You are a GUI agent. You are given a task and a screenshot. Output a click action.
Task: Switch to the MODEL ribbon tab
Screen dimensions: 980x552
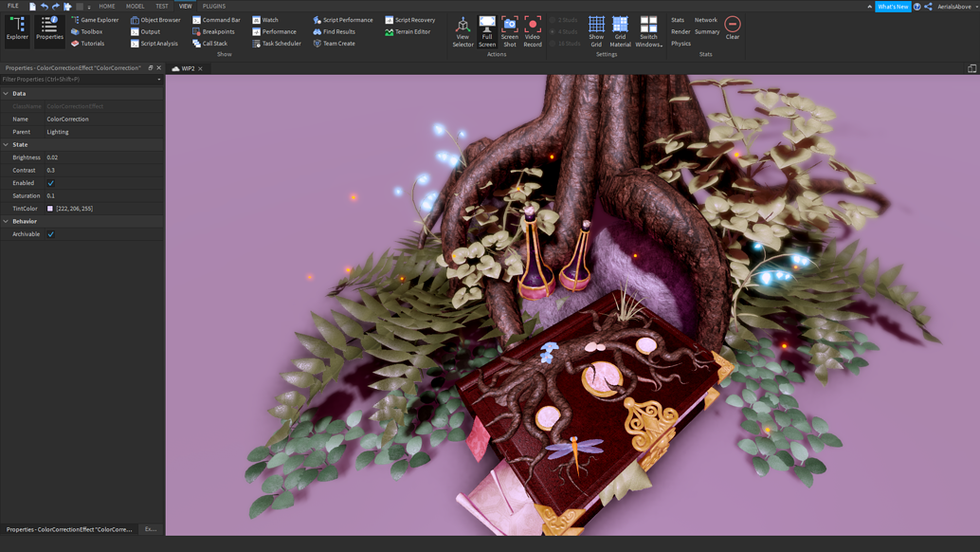coord(136,6)
